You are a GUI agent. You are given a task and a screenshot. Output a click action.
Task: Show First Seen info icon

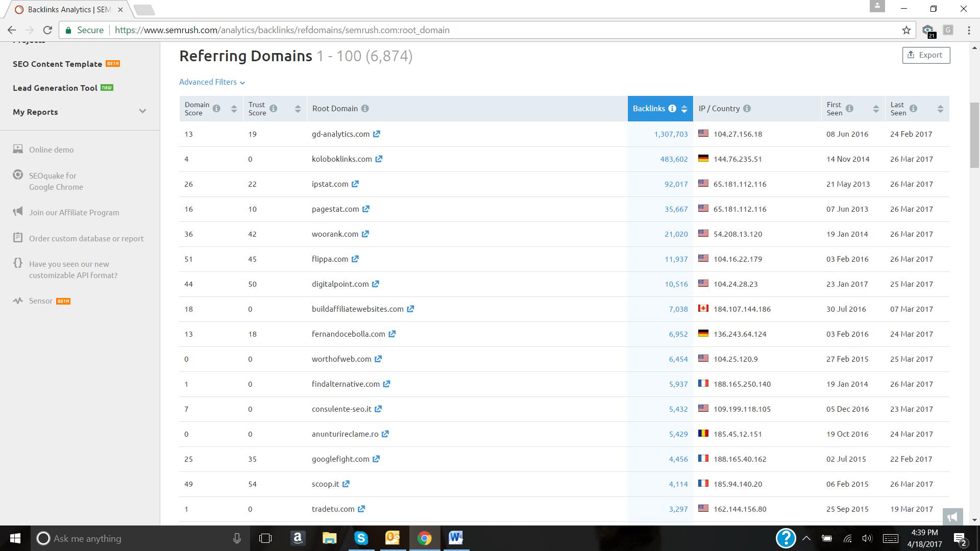point(849,108)
